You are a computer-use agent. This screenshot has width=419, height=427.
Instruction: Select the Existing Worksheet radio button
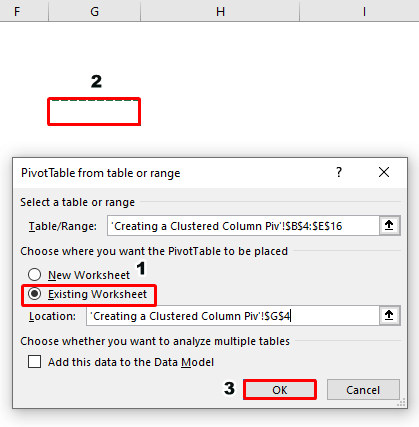(35, 294)
